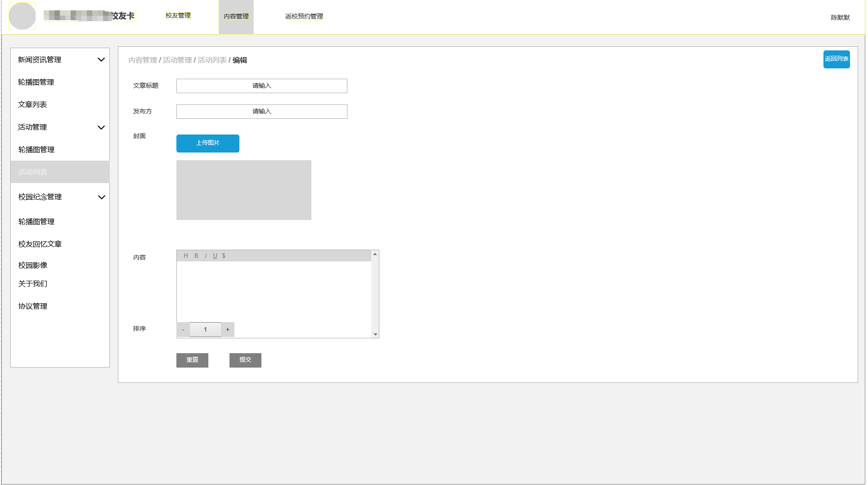Image resolution: width=868 pixels, height=485 pixels.
Task: Click the editor scrollbar down arrow
Action: pos(375,334)
